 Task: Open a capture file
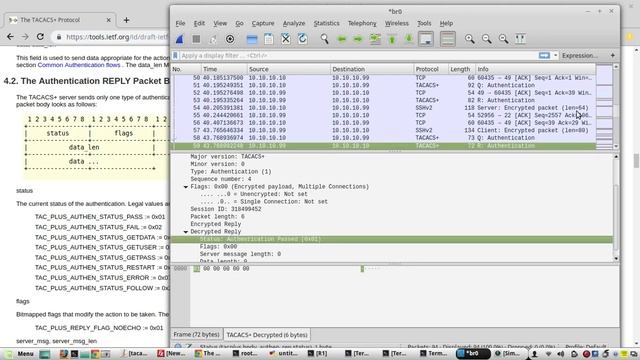(252, 39)
